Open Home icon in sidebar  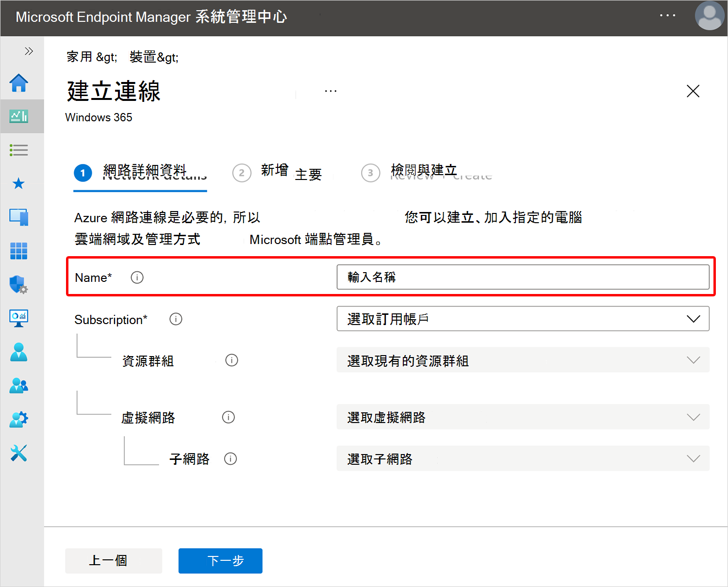click(19, 83)
